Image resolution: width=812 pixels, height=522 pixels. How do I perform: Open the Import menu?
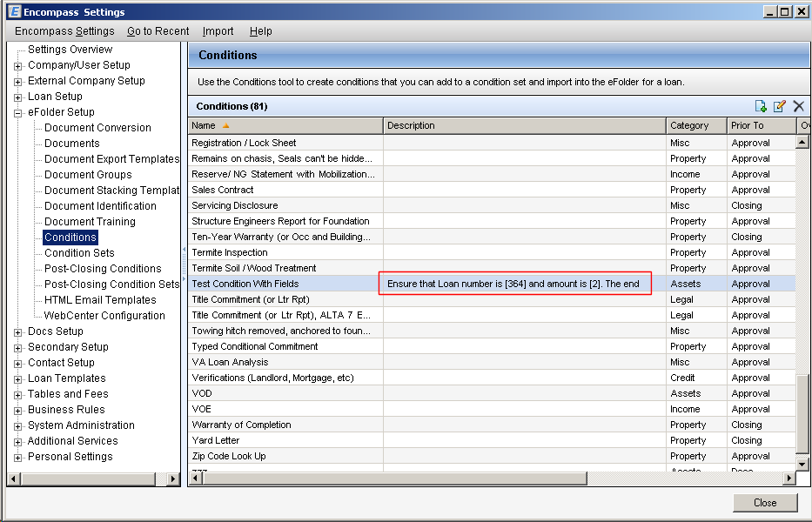(218, 31)
